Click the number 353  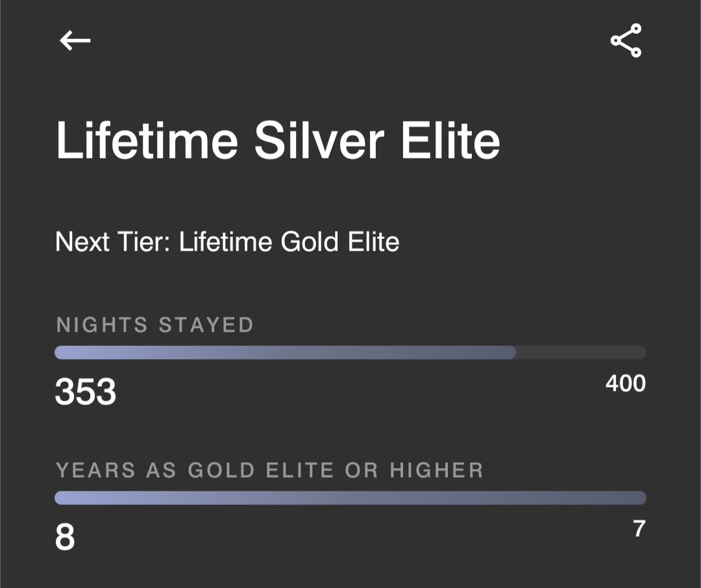[85, 391]
